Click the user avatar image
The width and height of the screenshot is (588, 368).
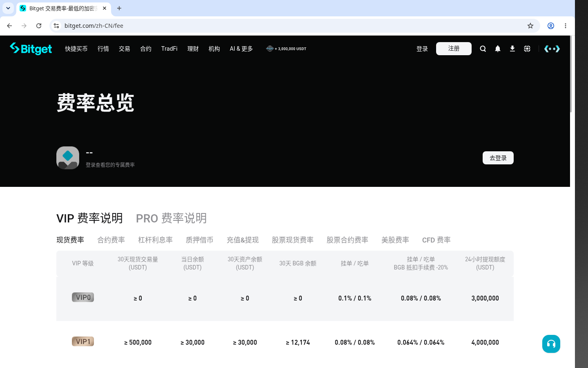(x=68, y=158)
